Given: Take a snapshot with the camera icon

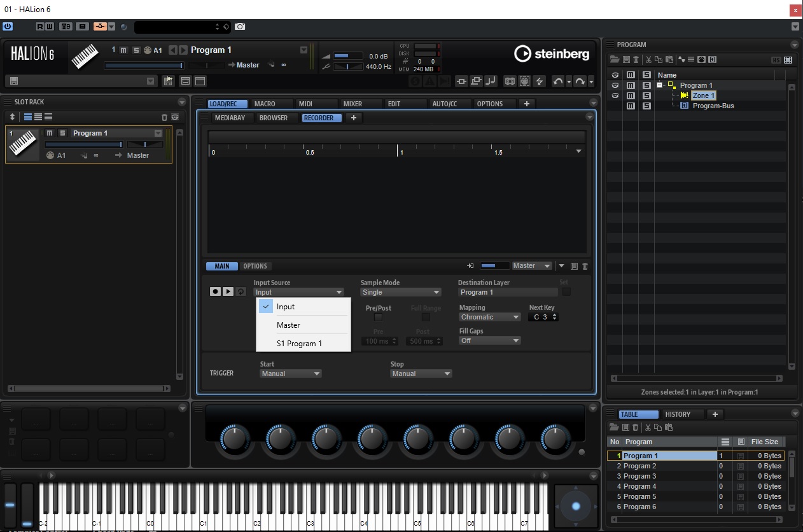Looking at the screenshot, I should click(x=240, y=26).
